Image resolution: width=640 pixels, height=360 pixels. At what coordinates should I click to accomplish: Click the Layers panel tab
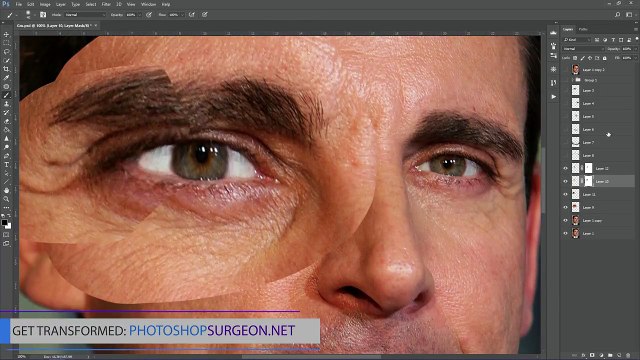568,29
